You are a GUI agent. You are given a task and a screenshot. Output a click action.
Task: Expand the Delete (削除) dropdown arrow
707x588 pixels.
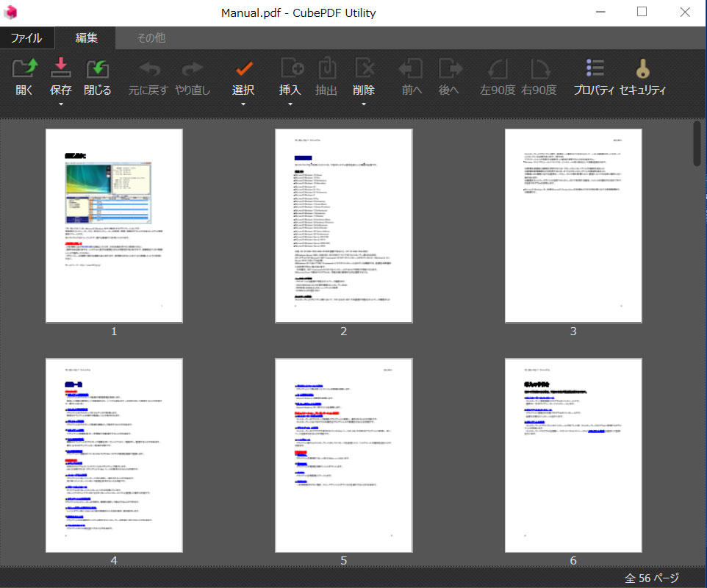364,104
